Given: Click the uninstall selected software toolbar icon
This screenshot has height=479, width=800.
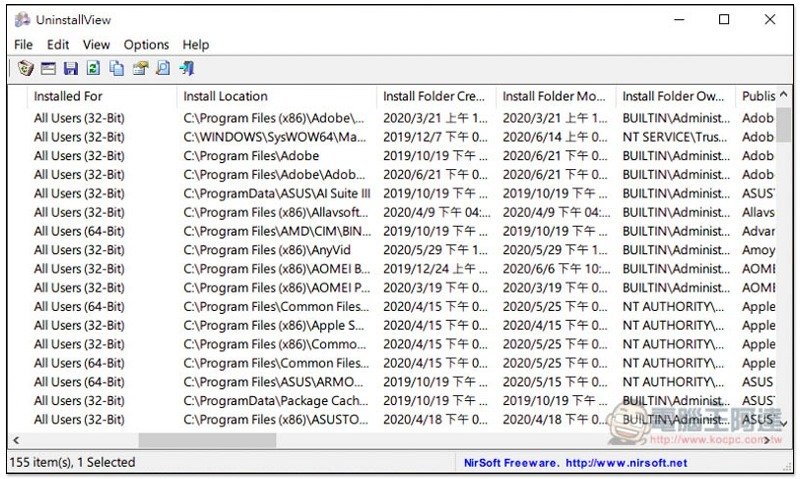Looking at the screenshot, I should (x=25, y=69).
